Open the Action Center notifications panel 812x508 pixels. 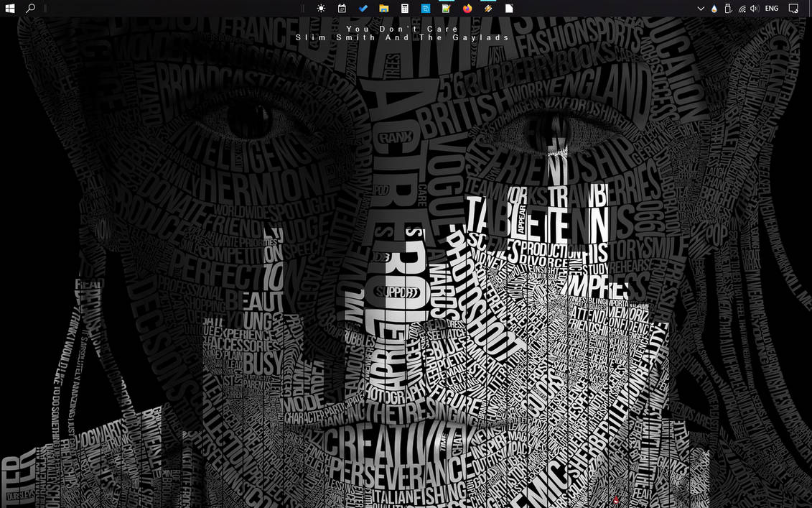pos(793,9)
